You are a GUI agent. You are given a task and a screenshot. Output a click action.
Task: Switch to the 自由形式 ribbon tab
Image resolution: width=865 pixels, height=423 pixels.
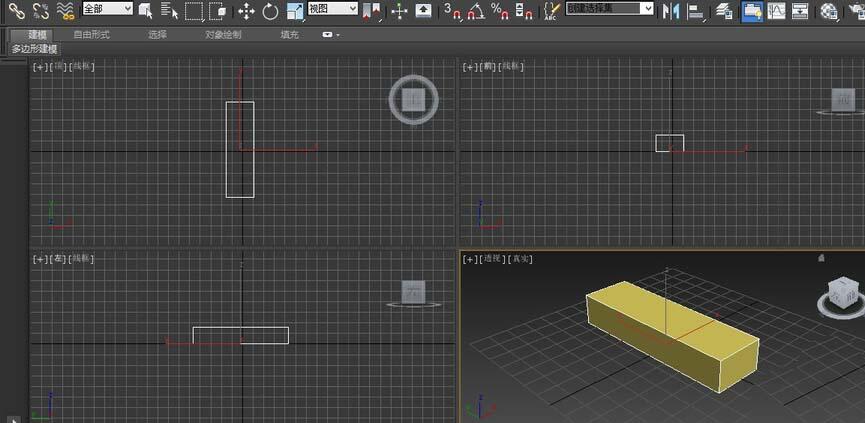[x=92, y=35]
